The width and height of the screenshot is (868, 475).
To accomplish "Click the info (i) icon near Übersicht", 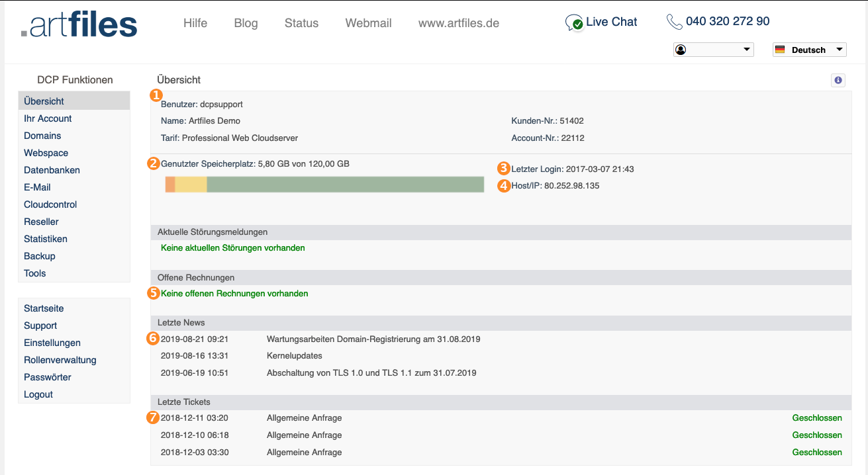I will (x=838, y=80).
